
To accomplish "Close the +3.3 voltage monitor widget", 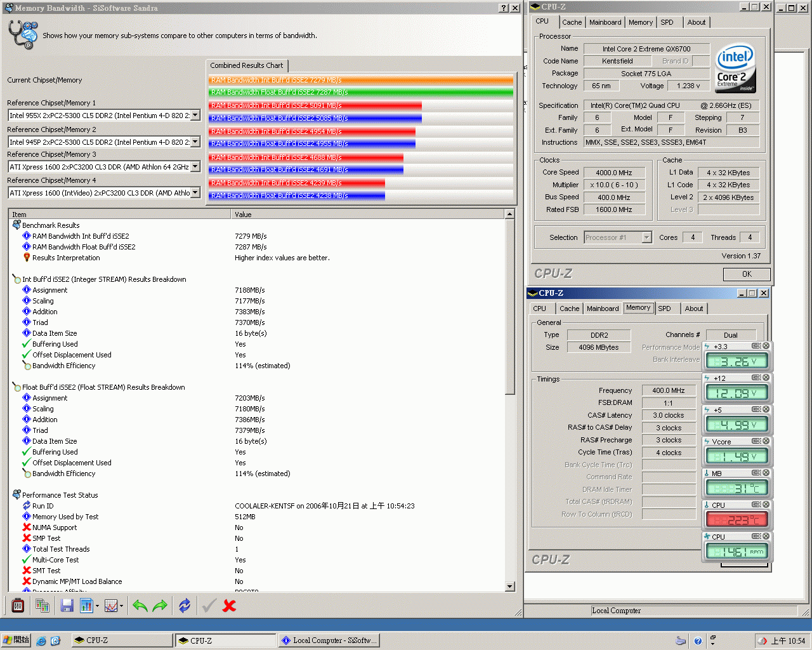I will [x=766, y=346].
